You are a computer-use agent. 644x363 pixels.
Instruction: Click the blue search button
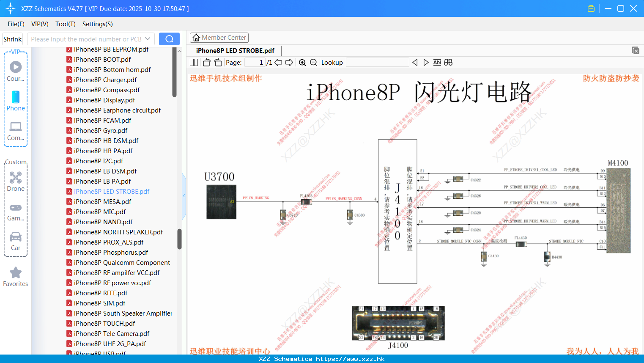pyautogui.click(x=169, y=39)
